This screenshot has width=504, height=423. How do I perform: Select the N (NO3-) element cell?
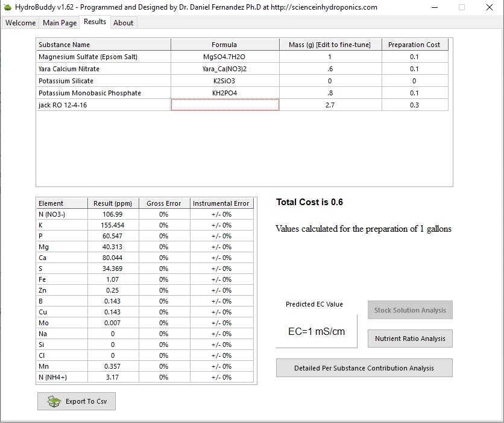62,214
